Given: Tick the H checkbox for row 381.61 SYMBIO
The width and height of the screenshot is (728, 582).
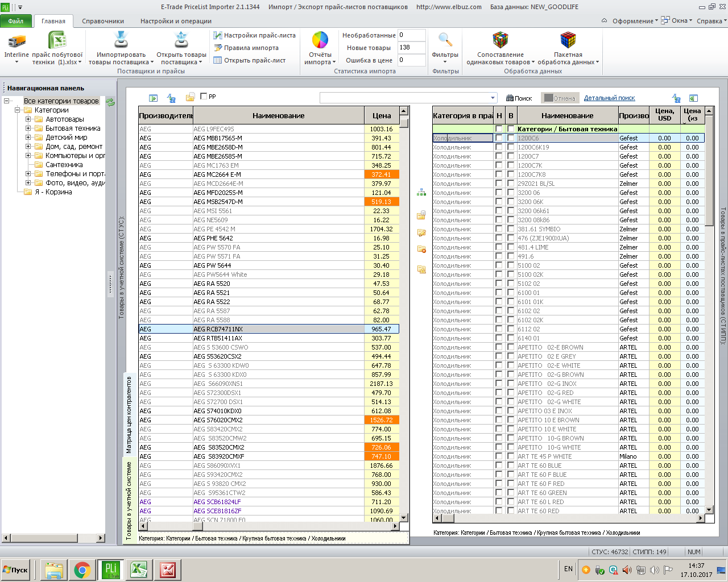Looking at the screenshot, I should click(499, 229).
